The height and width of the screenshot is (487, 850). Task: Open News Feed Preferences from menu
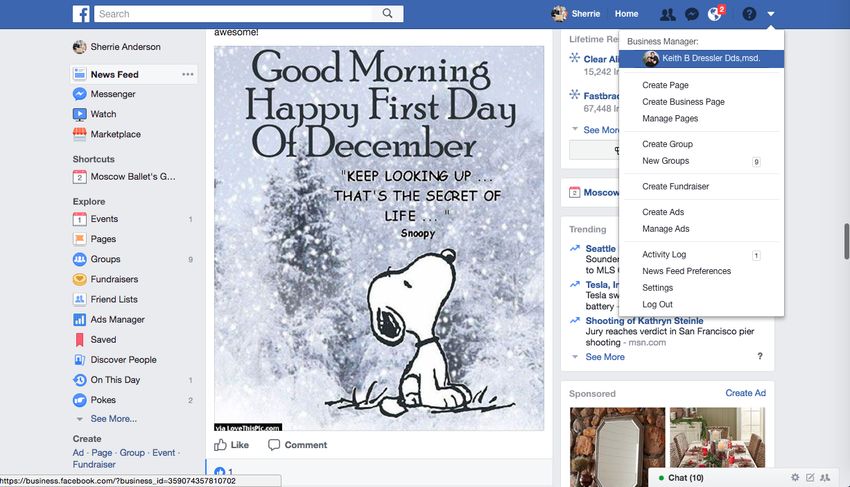[x=686, y=271]
